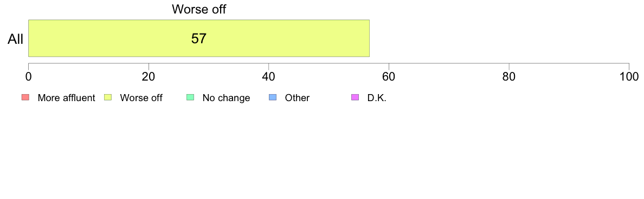Click the Worse off title above bar
Viewport: 644px width, 199px height.
199,9
